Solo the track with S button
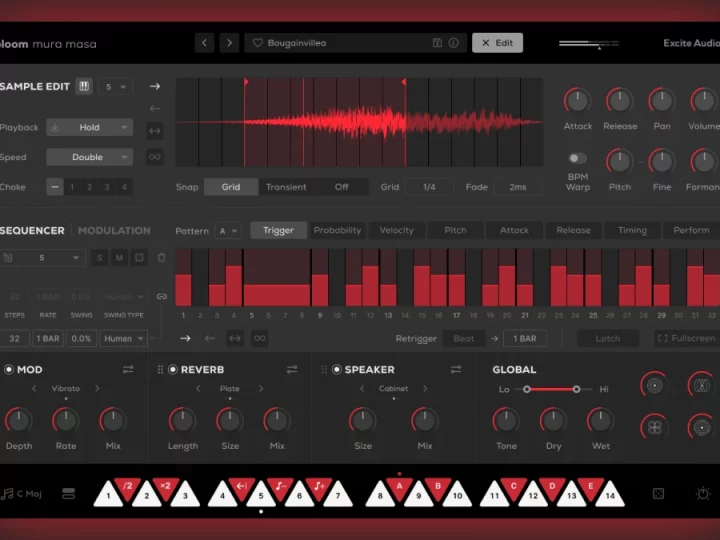Image resolution: width=720 pixels, height=540 pixels. click(99, 258)
